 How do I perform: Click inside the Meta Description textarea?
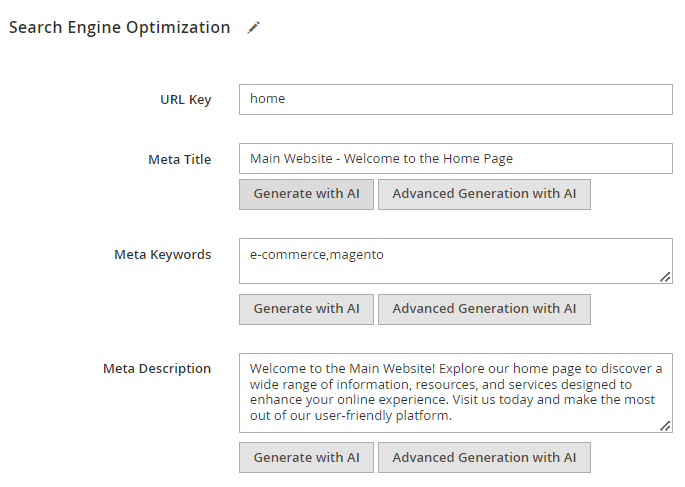[x=456, y=393]
